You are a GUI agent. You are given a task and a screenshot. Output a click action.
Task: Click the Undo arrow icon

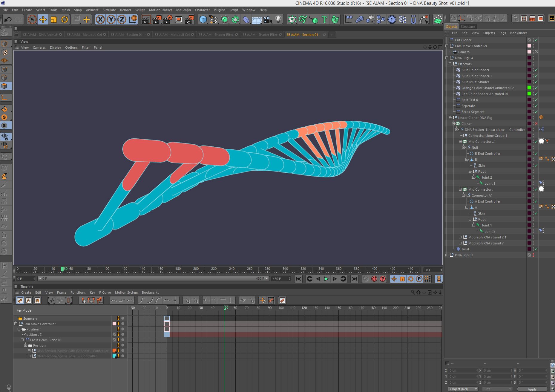(x=8, y=20)
